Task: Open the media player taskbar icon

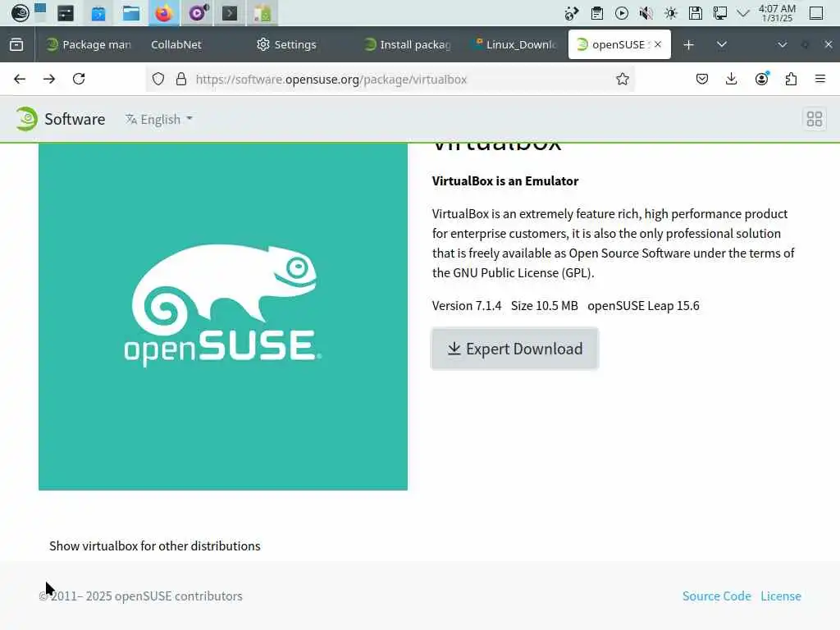Action: tap(197, 13)
